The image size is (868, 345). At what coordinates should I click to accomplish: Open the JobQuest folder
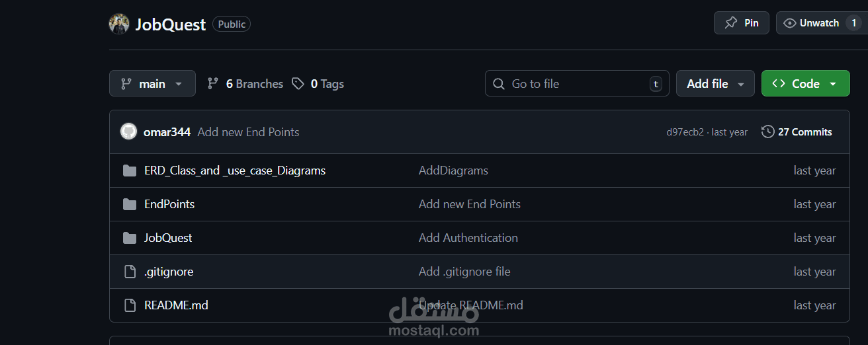(x=168, y=238)
